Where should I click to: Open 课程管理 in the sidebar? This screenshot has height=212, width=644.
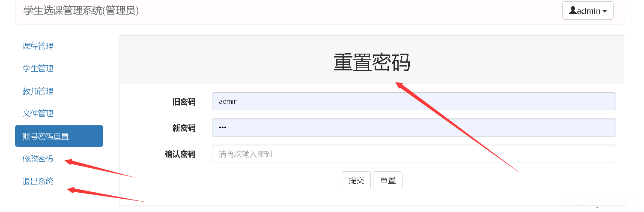click(x=38, y=46)
